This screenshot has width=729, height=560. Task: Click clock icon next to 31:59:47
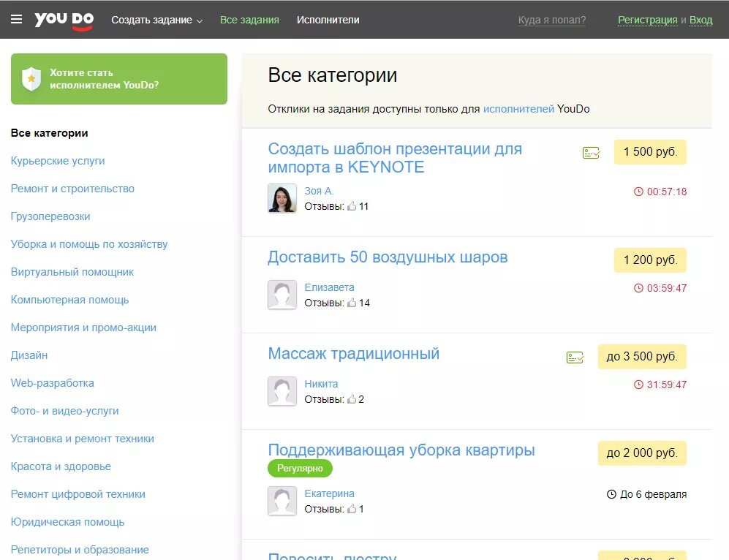(x=638, y=385)
